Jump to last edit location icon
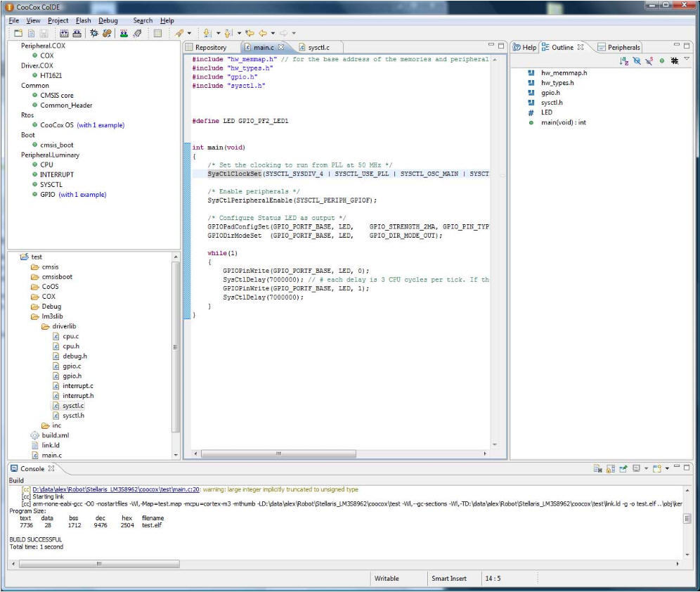Screen dimensions: 700x592 click(x=250, y=33)
